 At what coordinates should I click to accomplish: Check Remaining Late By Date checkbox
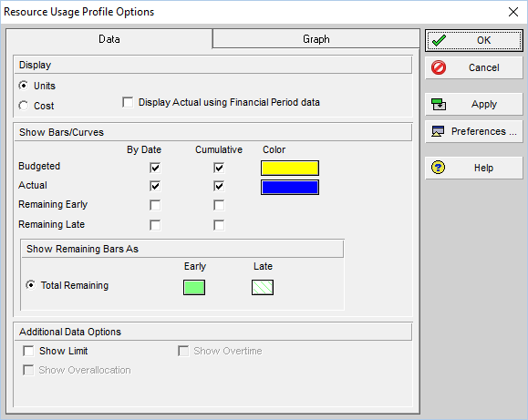155,225
